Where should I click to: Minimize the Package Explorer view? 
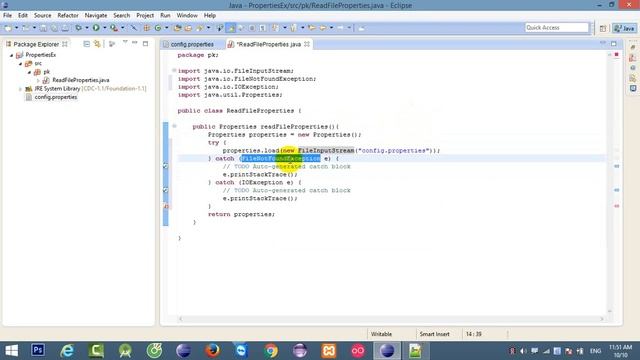pos(135,43)
